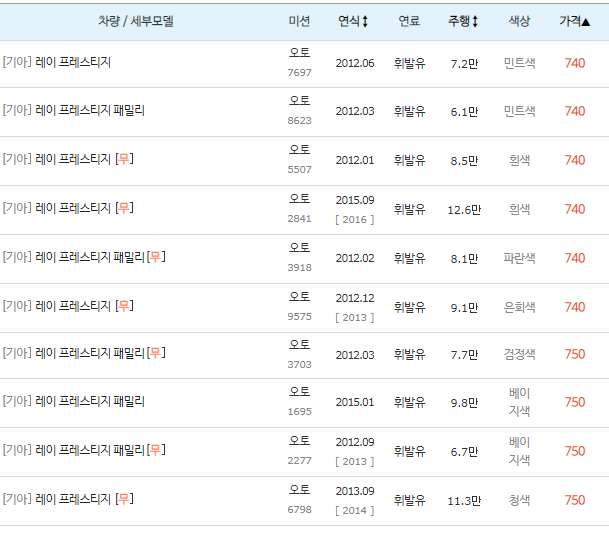The height and width of the screenshot is (534, 609).
Task: Click the [무] badge in the 3703 row
Action: [156, 353]
